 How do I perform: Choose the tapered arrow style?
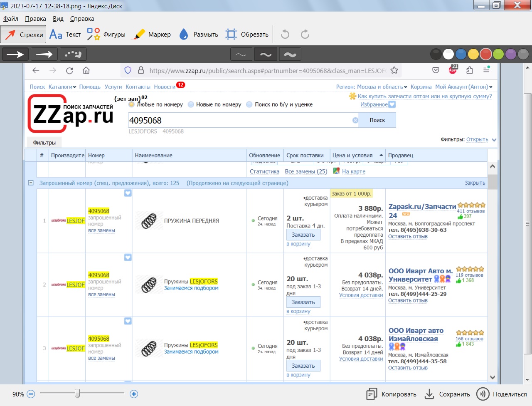[x=44, y=54]
